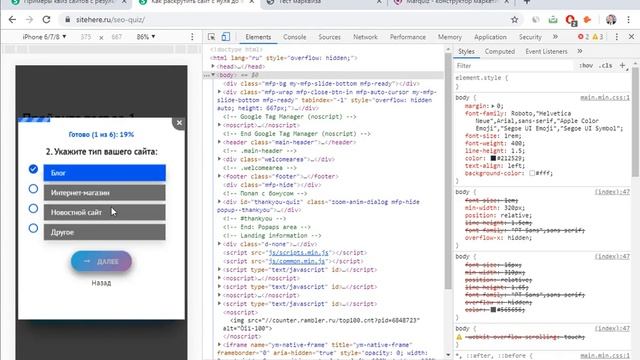Switch to the Event Listeners tab
The width and height of the screenshot is (640, 360).
coord(546,51)
